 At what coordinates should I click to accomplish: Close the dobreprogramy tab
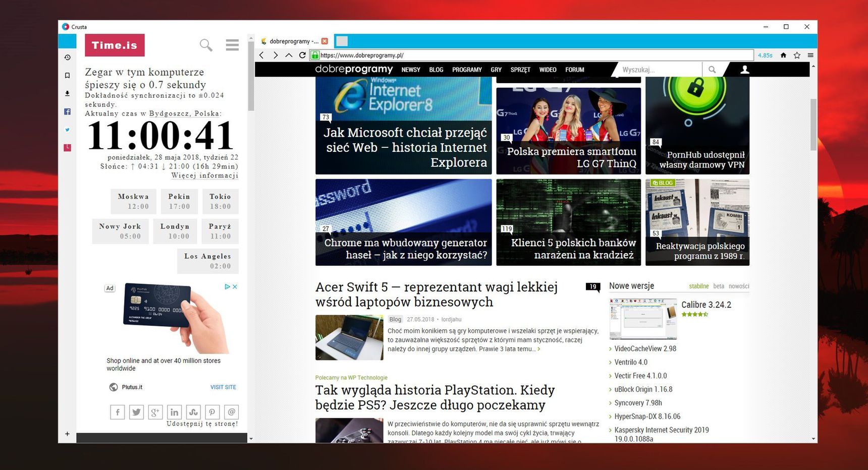(x=324, y=41)
